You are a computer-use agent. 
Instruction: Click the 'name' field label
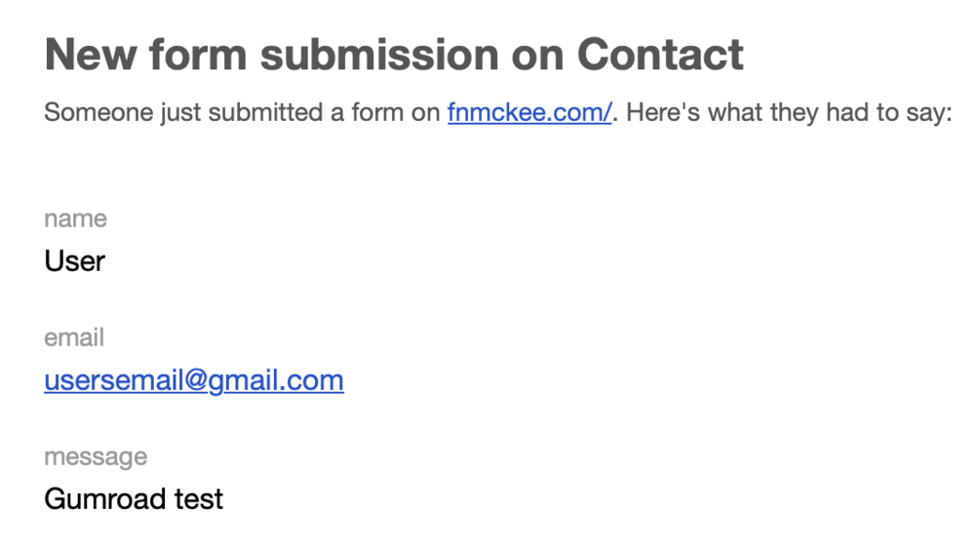tap(75, 218)
